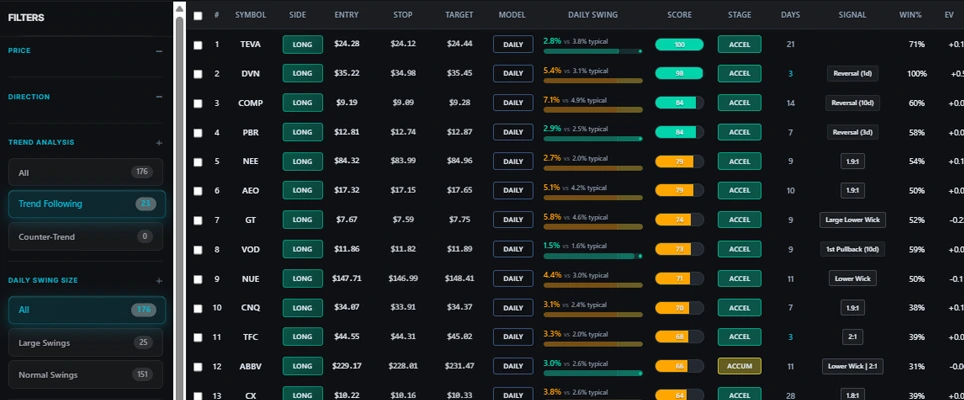The width and height of the screenshot is (964, 400).
Task: Sort by the STAGE column header
Action: pyautogui.click(x=739, y=15)
